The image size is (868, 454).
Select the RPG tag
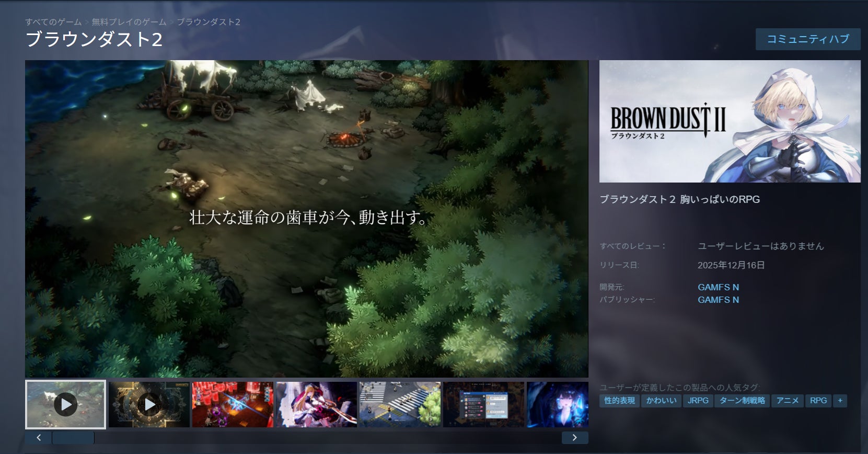pyautogui.click(x=818, y=401)
